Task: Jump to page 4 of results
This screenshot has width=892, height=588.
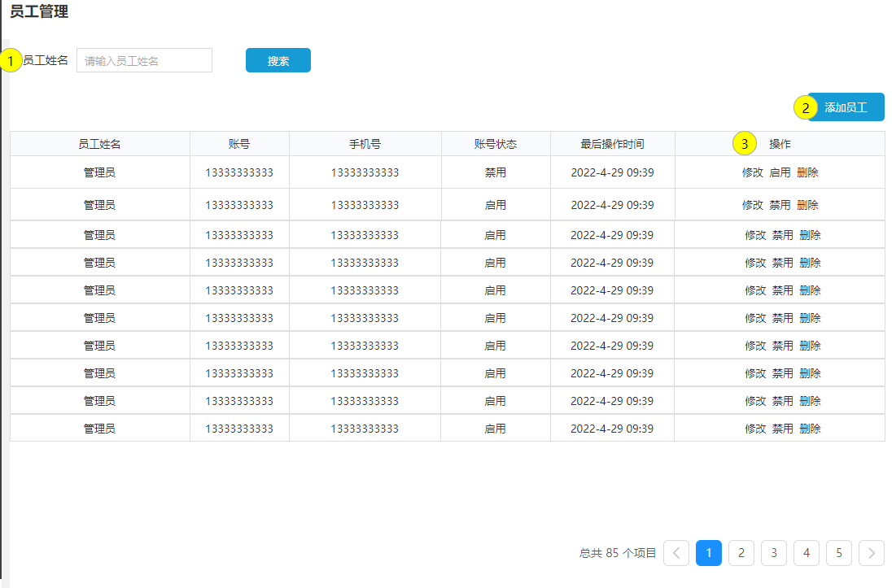Action: 807,553
